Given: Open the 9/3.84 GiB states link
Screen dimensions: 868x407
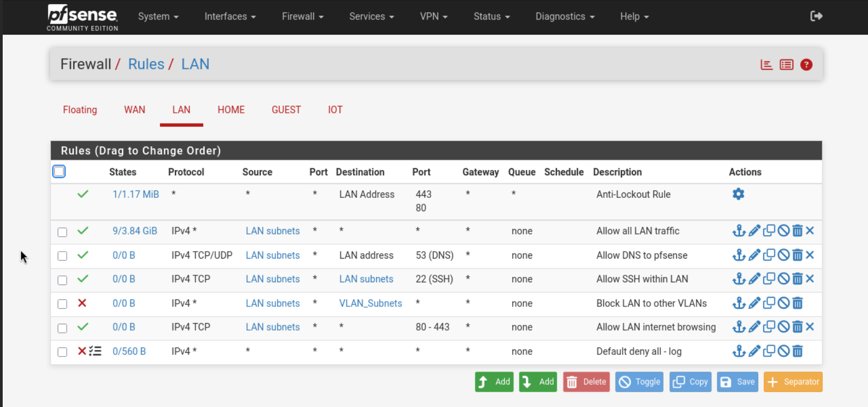Looking at the screenshot, I should coord(135,231).
